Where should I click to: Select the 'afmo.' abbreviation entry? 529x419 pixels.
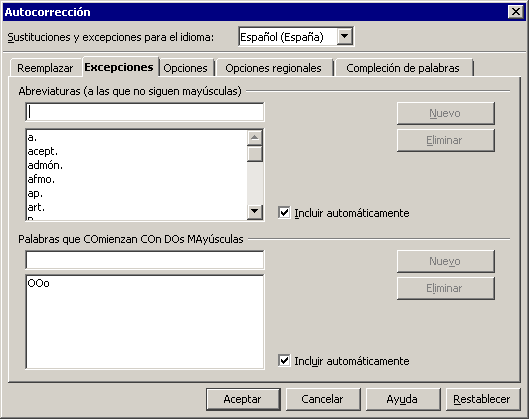pyautogui.click(x=137, y=179)
